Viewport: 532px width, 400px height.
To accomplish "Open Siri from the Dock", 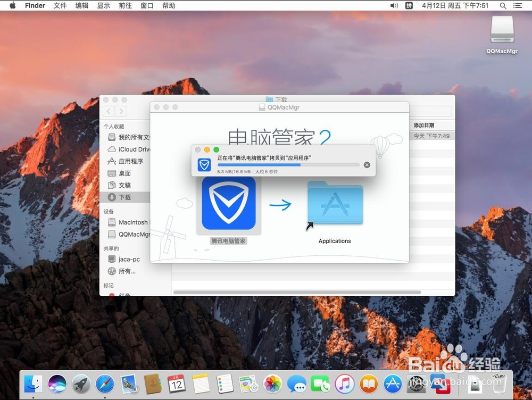I will [57, 384].
